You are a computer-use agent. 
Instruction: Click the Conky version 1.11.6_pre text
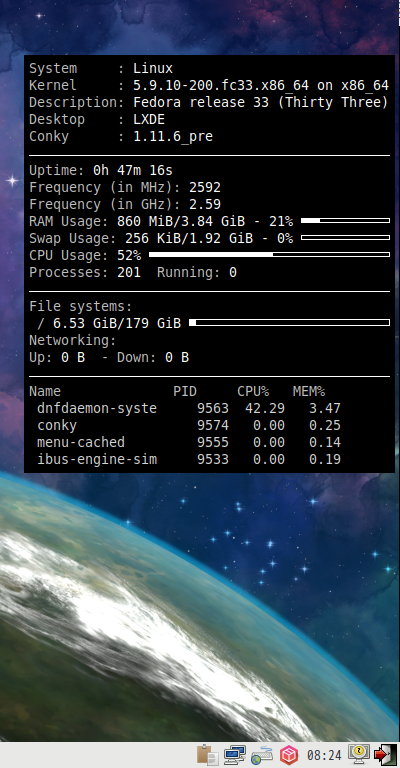pyautogui.click(x=173, y=137)
